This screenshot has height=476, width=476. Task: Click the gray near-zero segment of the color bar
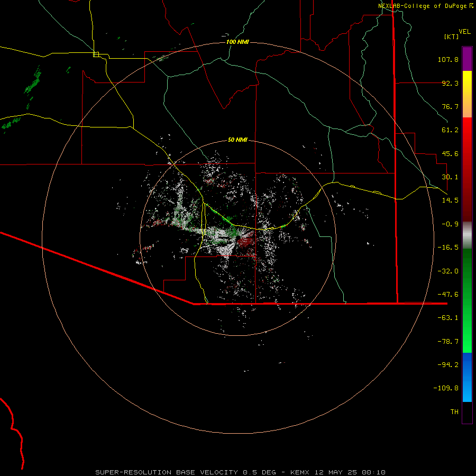point(467,235)
